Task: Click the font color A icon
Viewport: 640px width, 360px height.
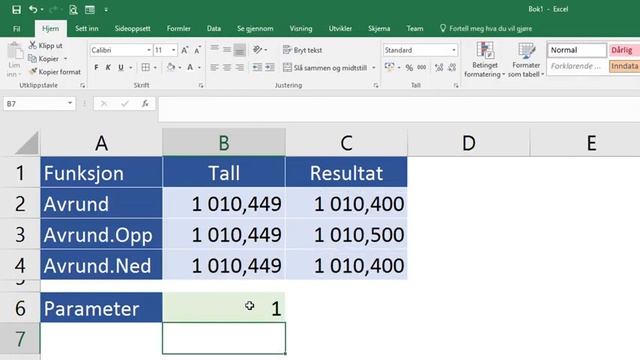Action: (190, 67)
